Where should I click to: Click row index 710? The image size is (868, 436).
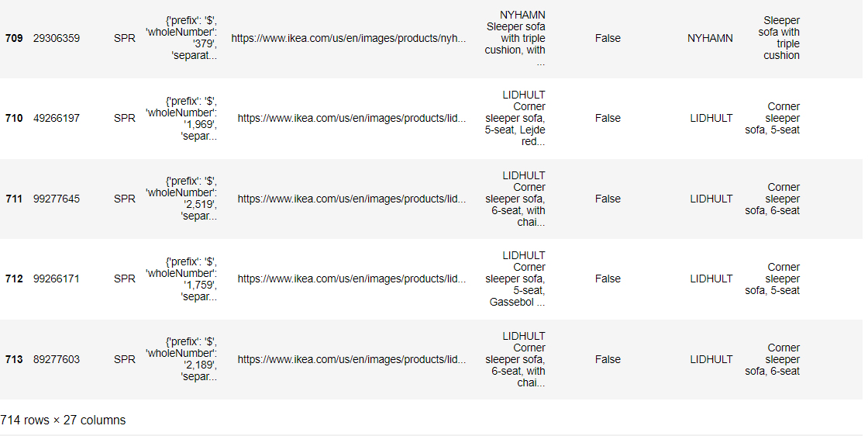pos(14,119)
